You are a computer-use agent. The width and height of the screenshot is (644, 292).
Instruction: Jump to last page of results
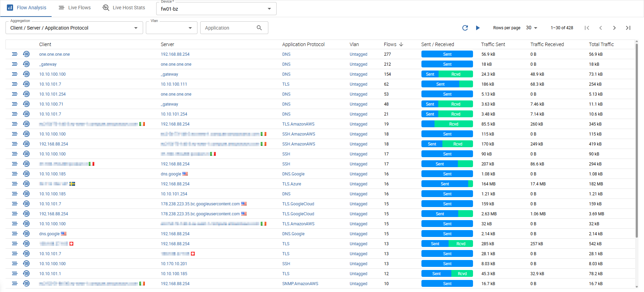628,28
